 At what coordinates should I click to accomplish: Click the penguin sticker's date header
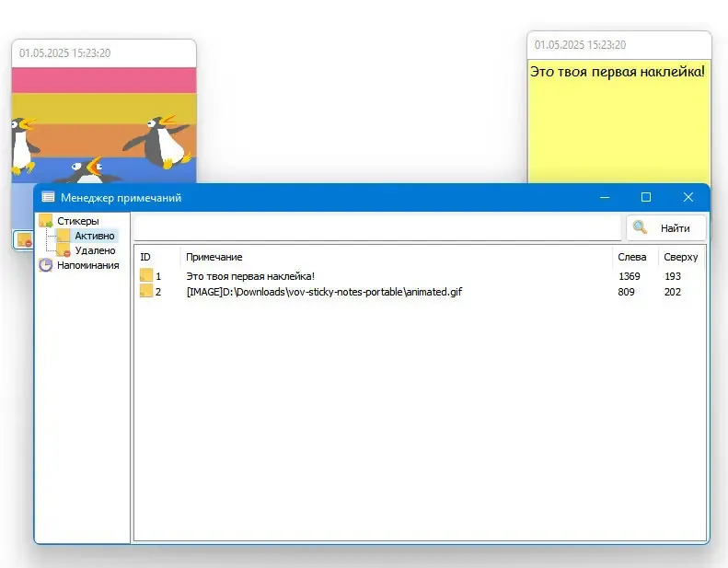64,53
